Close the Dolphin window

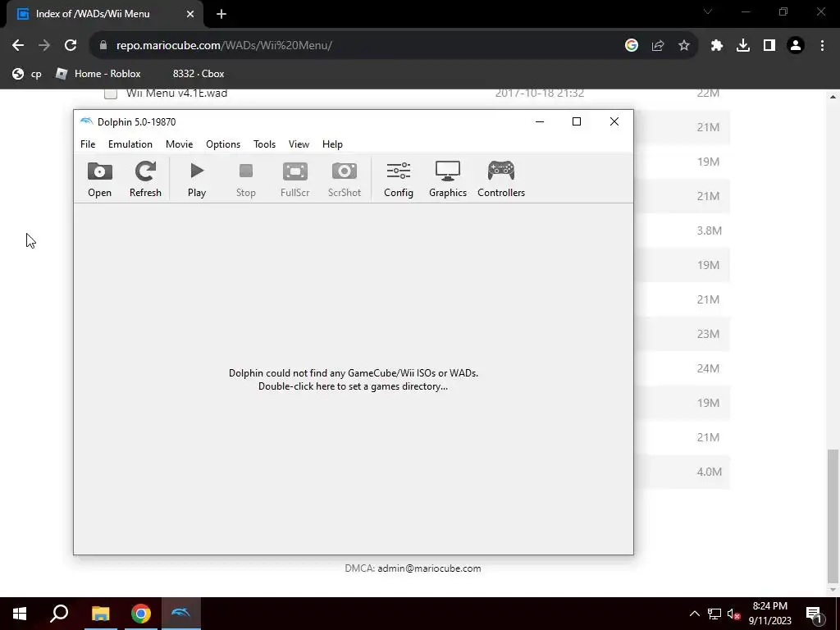pyautogui.click(x=614, y=121)
